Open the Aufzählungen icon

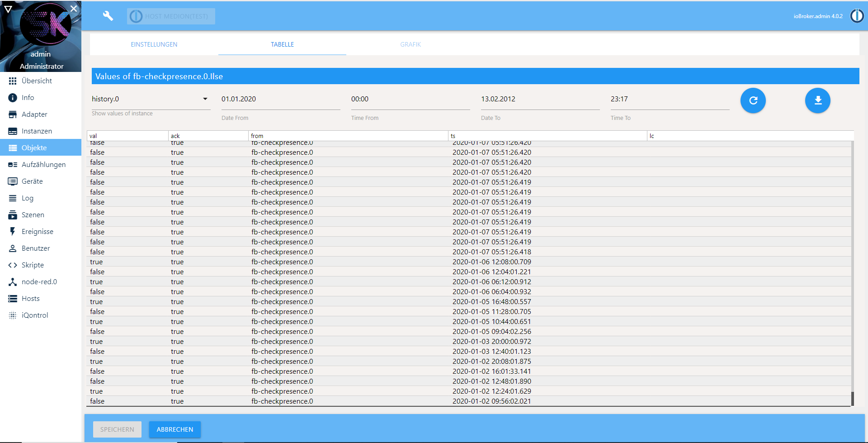[x=13, y=165]
